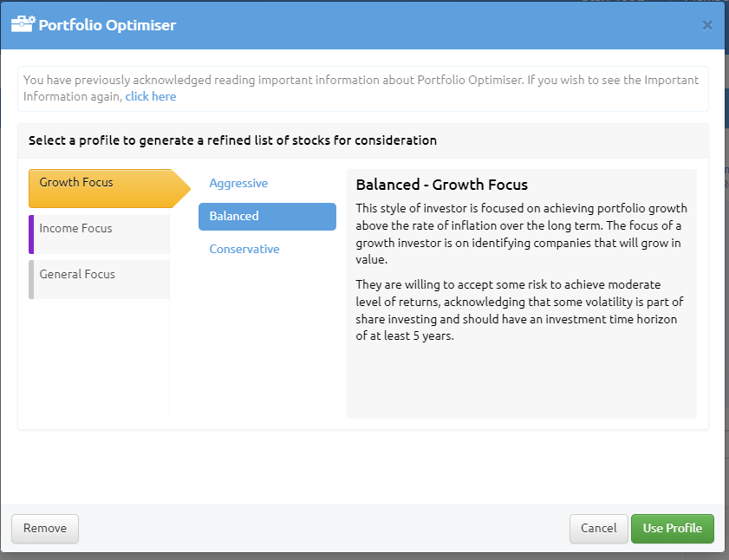Click the investment time horizon paragraph
Viewport: 729px width, 560px height.
coord(519,310)
